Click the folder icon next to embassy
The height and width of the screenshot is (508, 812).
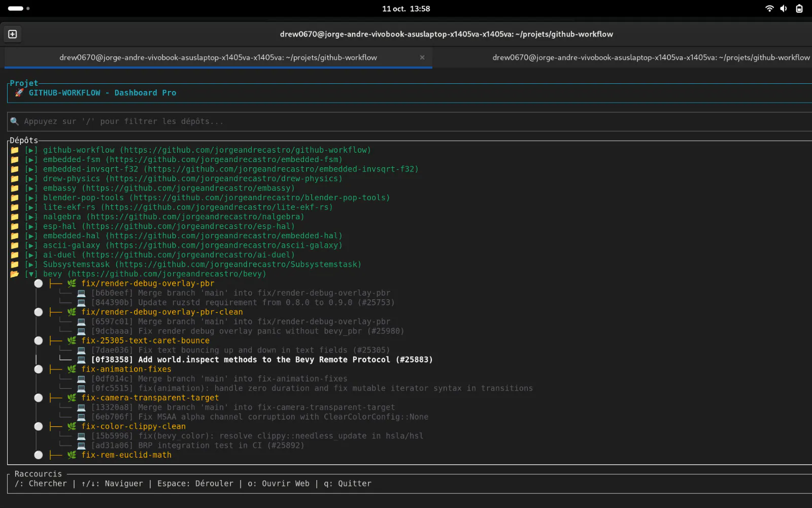point(15,188)
